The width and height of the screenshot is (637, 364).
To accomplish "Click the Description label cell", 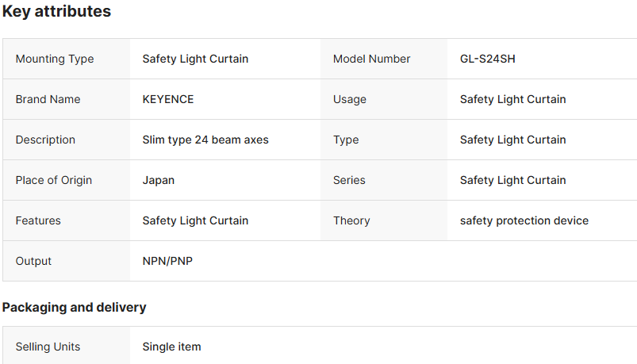I will tap(45, 140).
